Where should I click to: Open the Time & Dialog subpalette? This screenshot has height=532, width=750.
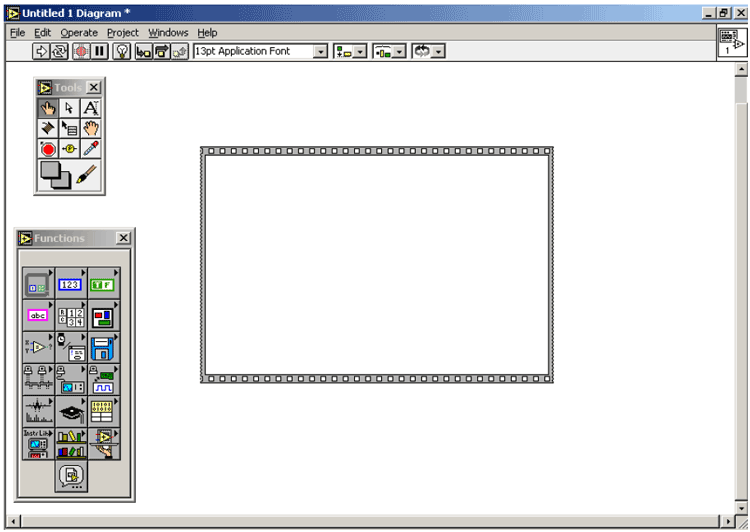click(x=70, y=347)
